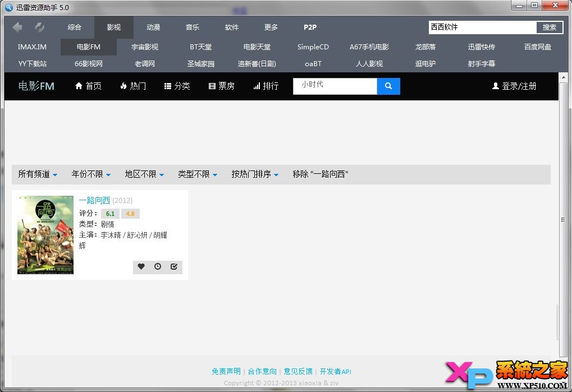The image size is (572, 392).
Task: Click 开发者API footer link
Action: click(335, 371)
